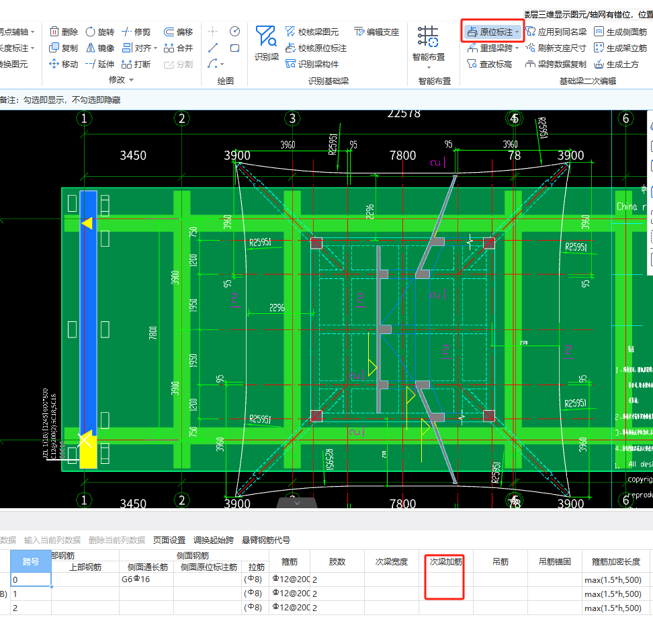Select the straight line drawing tool
The width and height of the screenshot is (653, 644).
pos(213,48)
